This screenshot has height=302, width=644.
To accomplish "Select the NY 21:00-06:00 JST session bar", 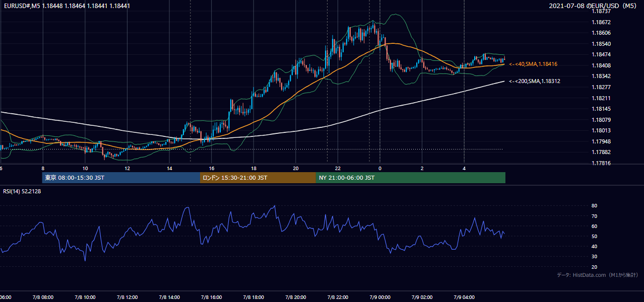I will click(x=411, y=178).
